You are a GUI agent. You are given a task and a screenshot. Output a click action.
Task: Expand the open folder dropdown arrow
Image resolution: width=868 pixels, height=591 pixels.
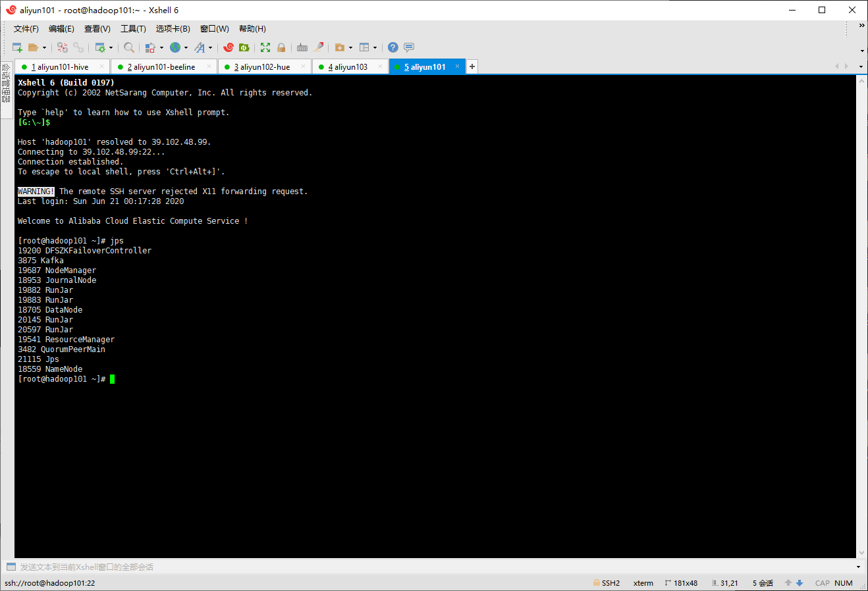pyautogui.click(x=44, y=47)
